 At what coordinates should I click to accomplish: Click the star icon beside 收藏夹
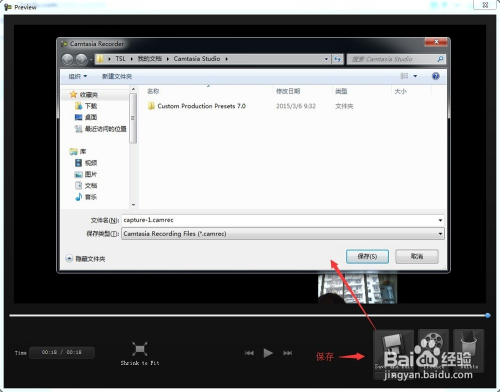(73, 95)
